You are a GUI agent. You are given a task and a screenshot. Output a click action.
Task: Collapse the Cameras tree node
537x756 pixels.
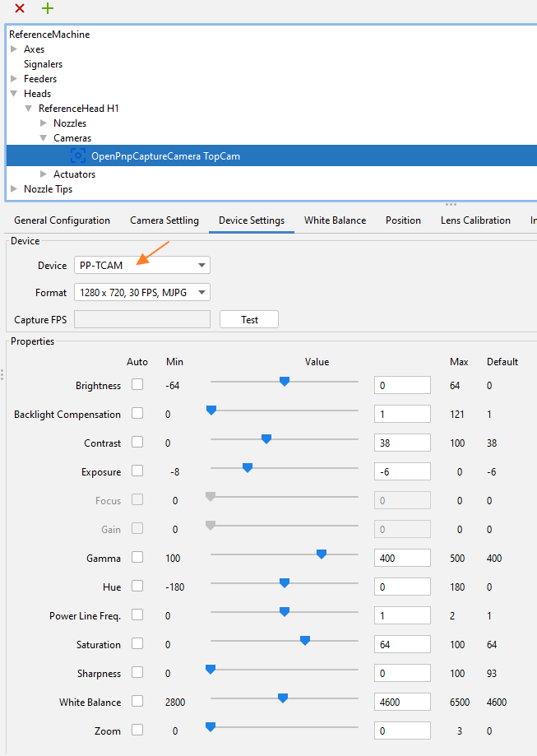(x=44, y=138)
